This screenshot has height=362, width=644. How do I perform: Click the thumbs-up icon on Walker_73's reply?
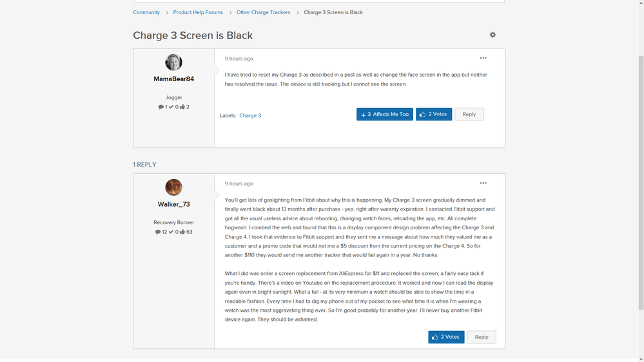pyautogui.click(x=435, y=338)
